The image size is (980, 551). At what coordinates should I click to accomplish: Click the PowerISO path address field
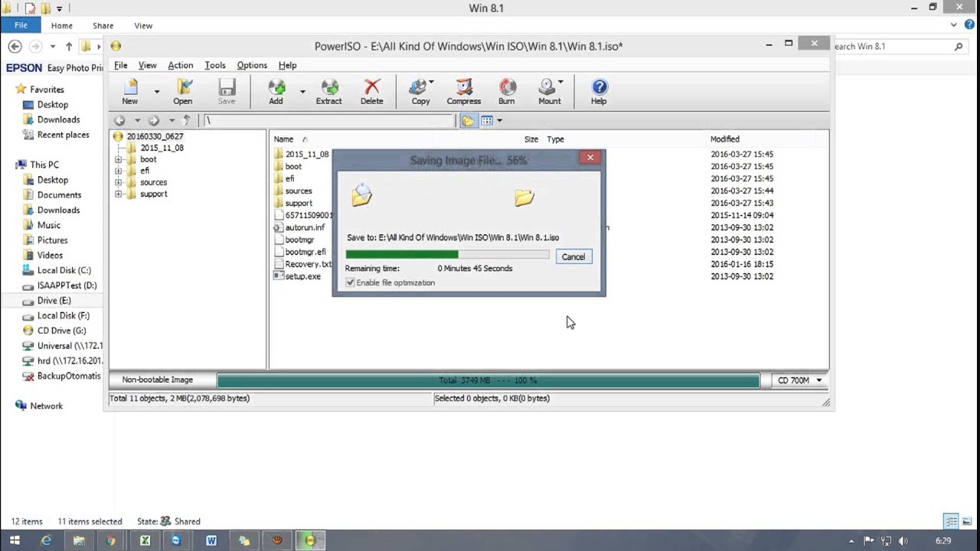pos(328,120)
